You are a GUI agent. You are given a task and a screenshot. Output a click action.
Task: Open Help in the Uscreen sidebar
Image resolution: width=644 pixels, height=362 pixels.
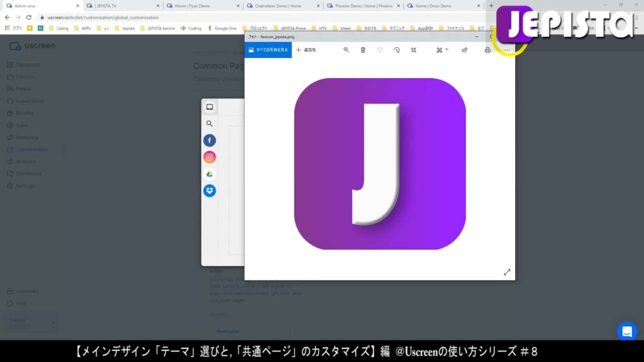(17, 304)
